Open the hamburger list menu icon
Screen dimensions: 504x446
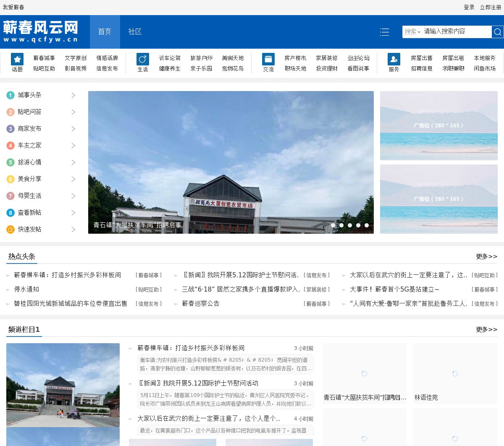[x=384, y=32]
